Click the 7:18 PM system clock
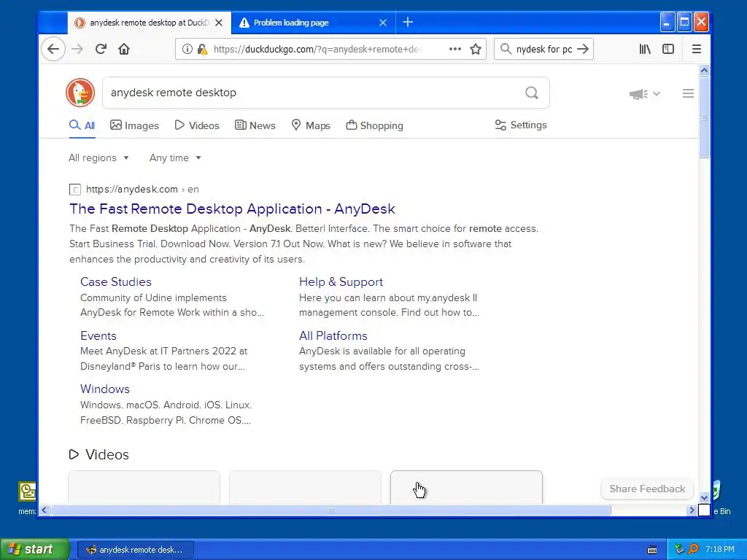The height and width of the screenshot is (560, 747). coord(720,549)
